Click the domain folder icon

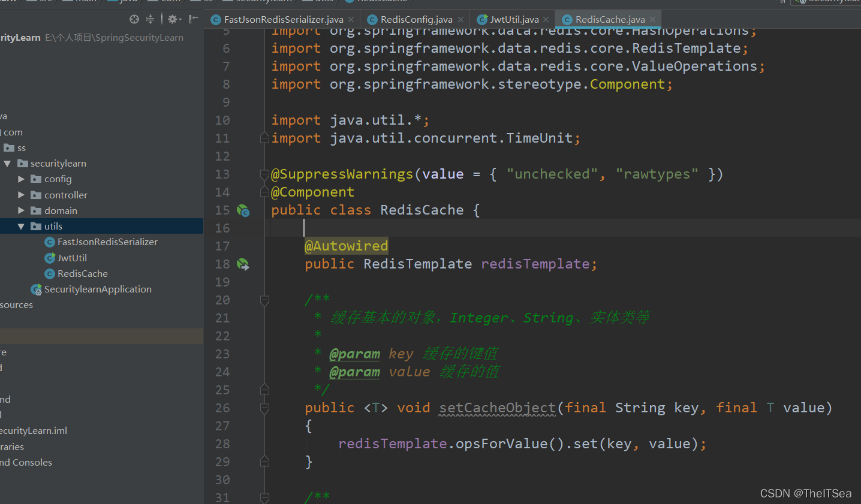click(36, 210)
